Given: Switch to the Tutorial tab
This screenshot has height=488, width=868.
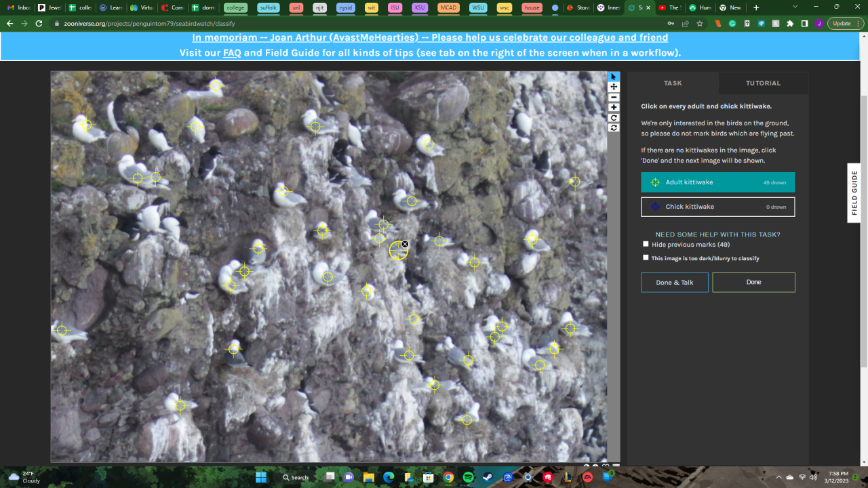Looking at the screenshot, I should click(763, 83).
